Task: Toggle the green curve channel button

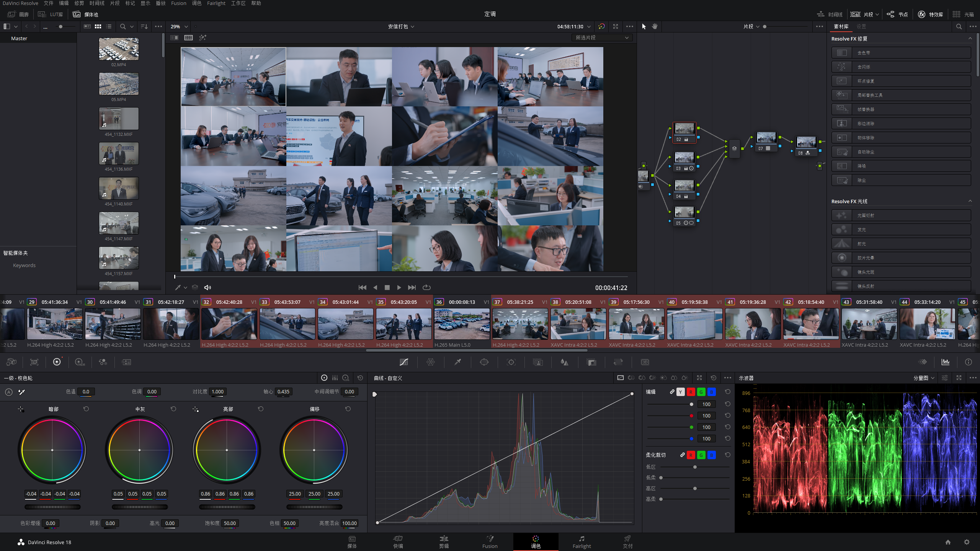Action: [701, 392]
